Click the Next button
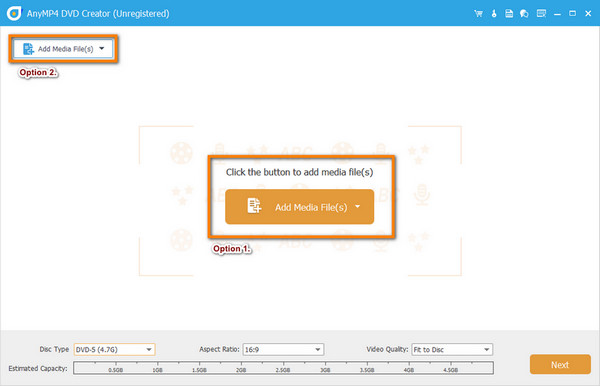The image size is (600, 386). (x=560, y=365)
